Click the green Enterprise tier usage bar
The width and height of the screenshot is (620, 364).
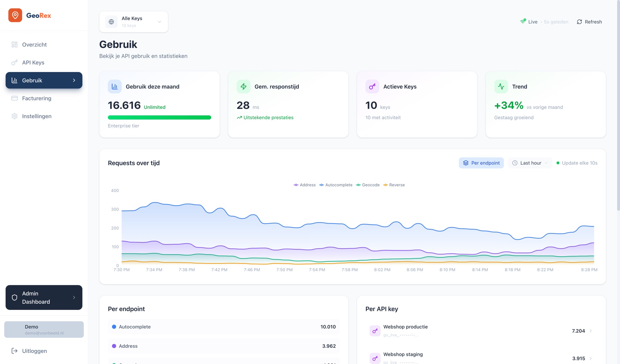click(159, 117)
